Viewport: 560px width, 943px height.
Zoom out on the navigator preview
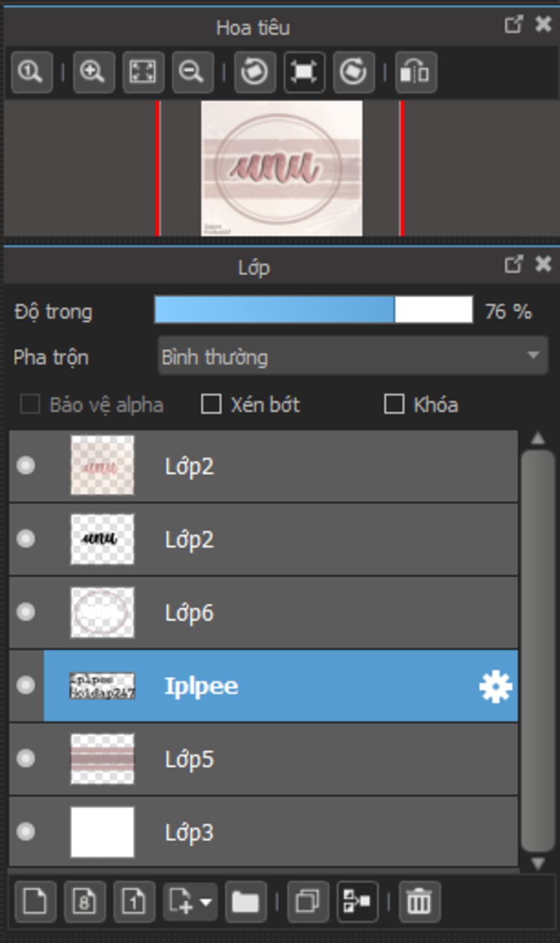(x=192, y=72)
